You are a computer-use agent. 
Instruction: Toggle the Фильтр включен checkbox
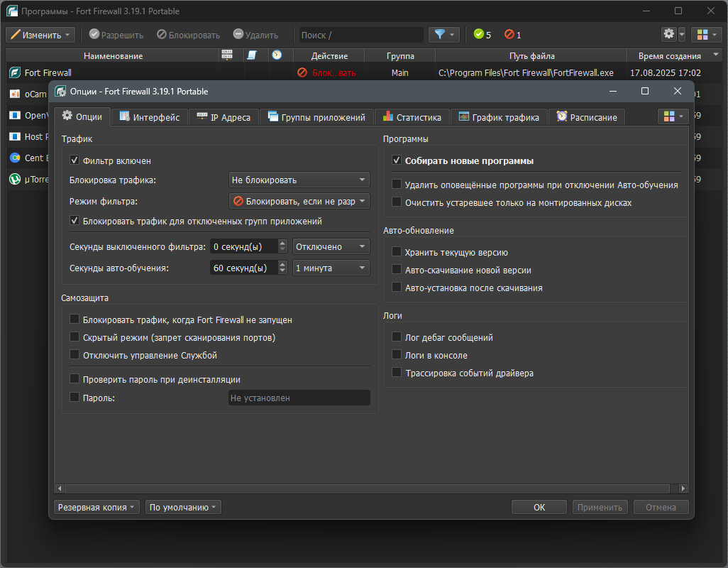pos(75,160)
